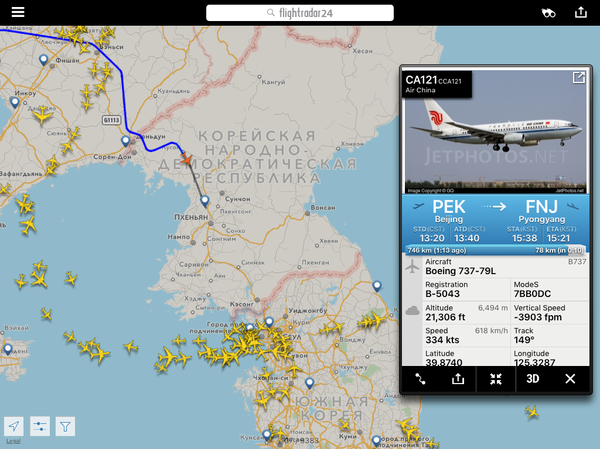Expand the aircraft photo to full size
This screenshot has height=449, width=600.
(578, 78)
